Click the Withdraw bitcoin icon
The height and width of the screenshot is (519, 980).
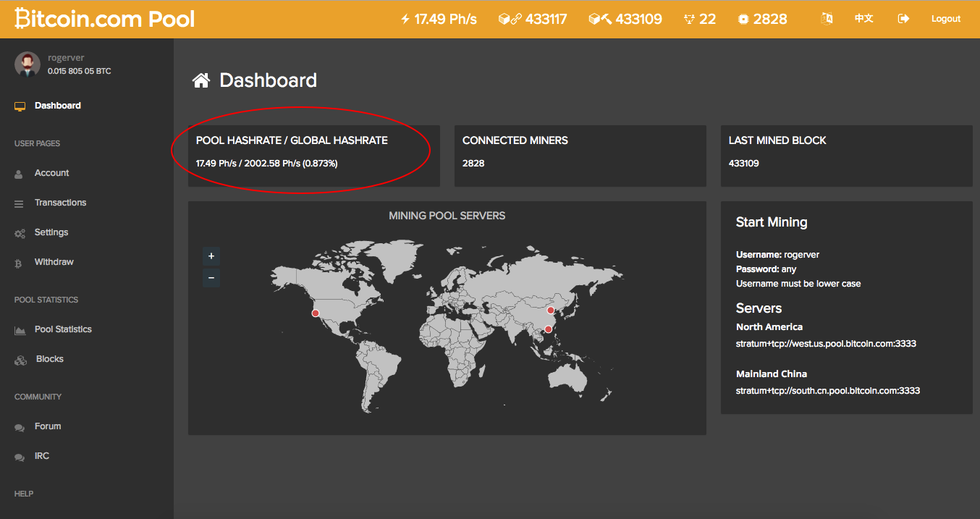[19, 263]
